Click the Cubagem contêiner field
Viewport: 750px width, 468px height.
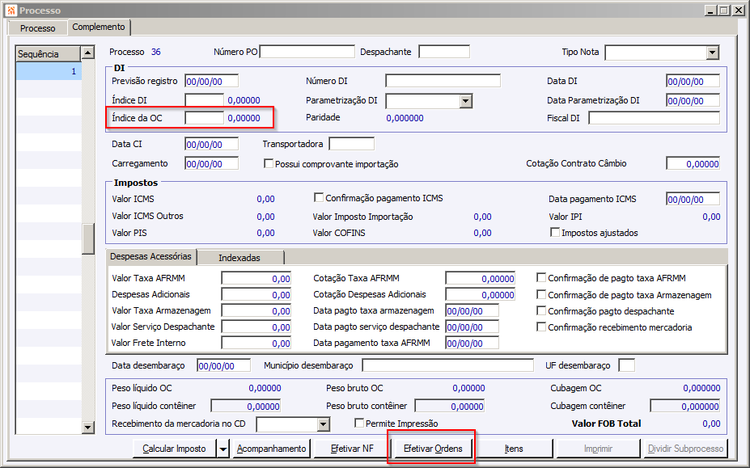coord(685,406)
